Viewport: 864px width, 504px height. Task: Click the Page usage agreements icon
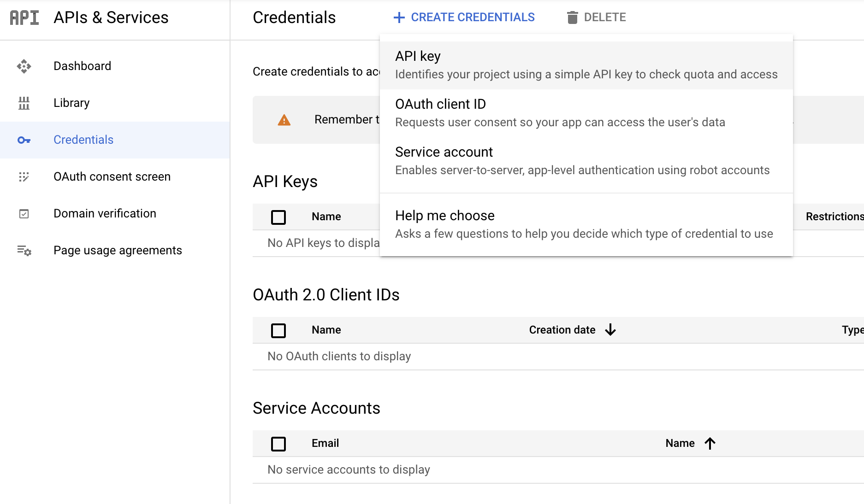click(x=24, y=251)
